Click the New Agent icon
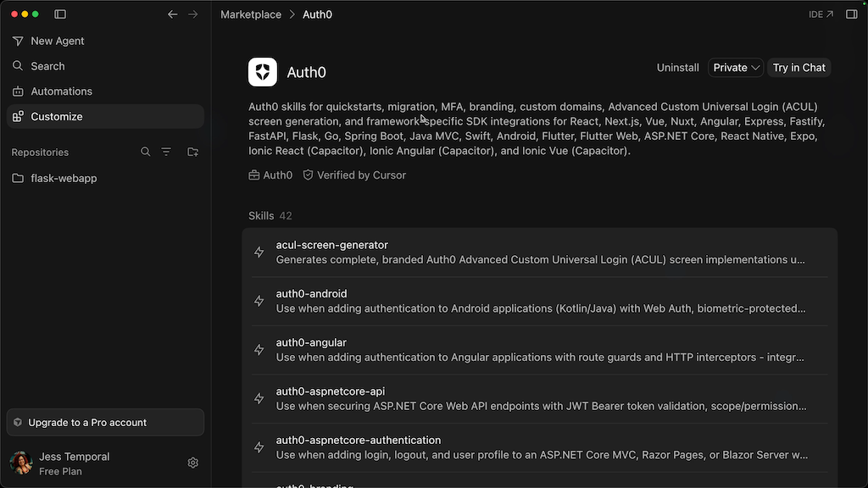 pos(18,41)
